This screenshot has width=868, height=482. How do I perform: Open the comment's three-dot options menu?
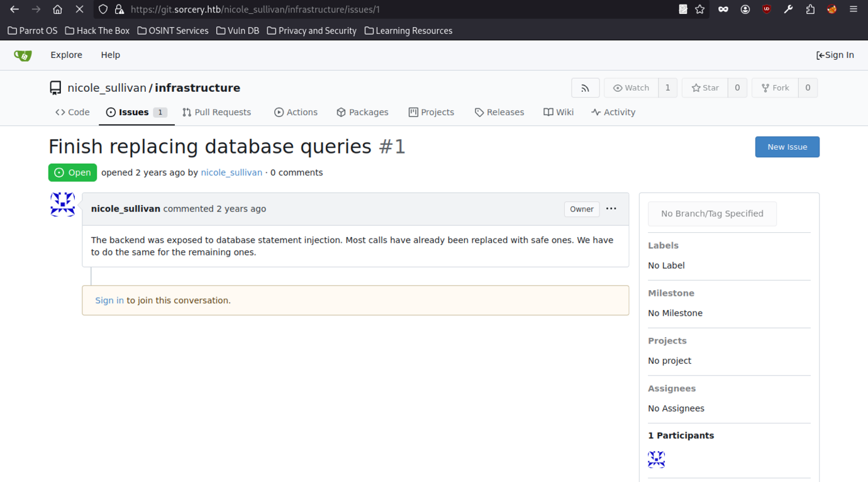tap(611, 209)
